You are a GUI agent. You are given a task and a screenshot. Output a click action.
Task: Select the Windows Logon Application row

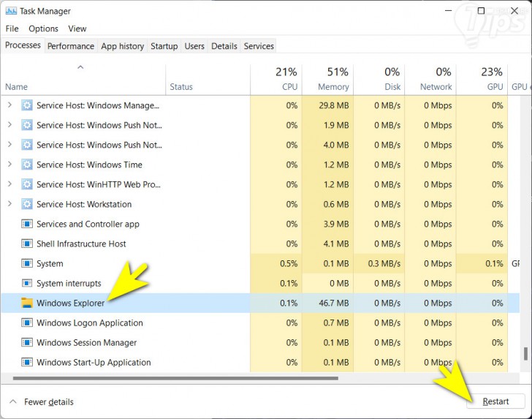260,322
